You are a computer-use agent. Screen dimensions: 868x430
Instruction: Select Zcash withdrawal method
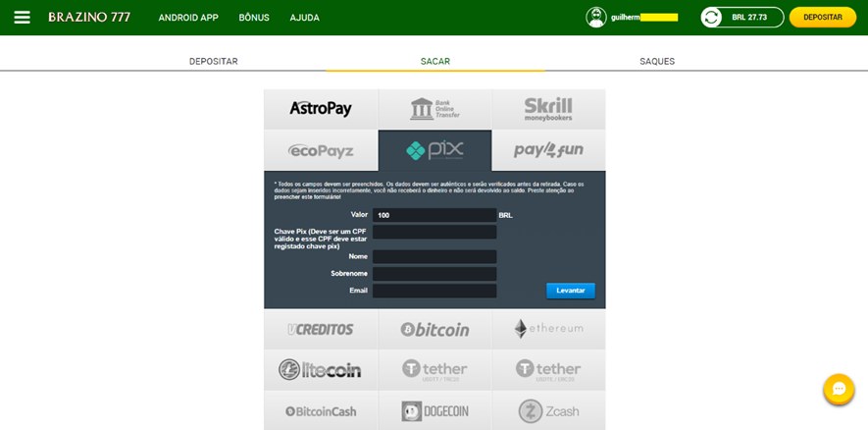[x=548, y=410]
